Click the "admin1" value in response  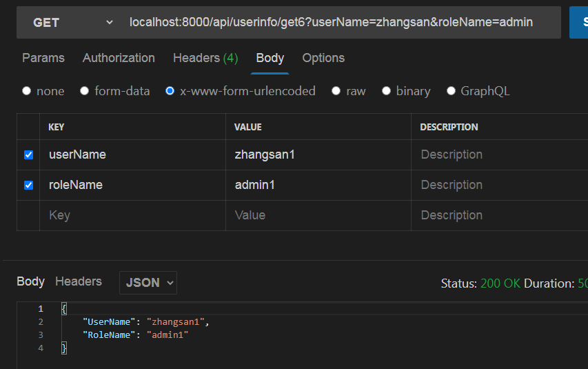pos(168,335)
